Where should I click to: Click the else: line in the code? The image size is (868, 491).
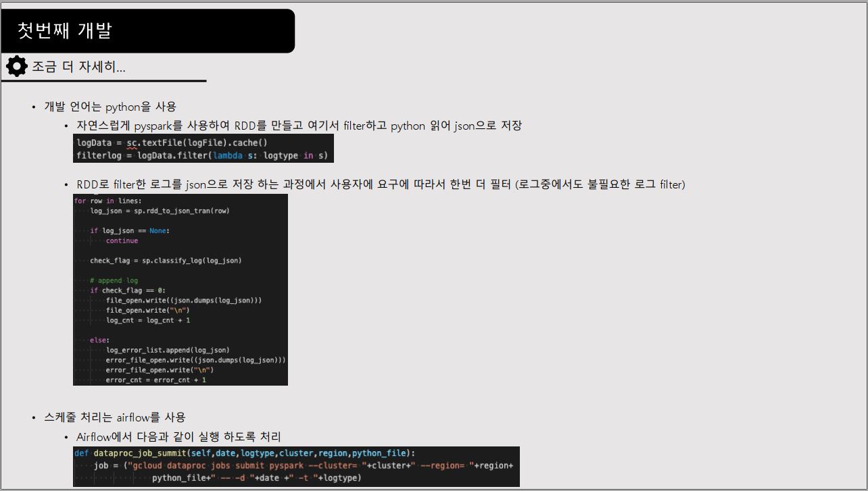99,340
